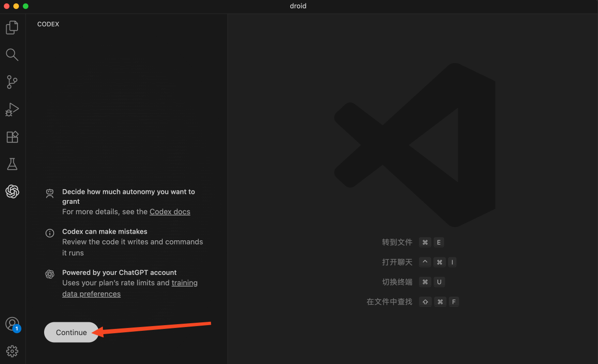Click the F key hint

pyautogui.click(x=454, y=302)
